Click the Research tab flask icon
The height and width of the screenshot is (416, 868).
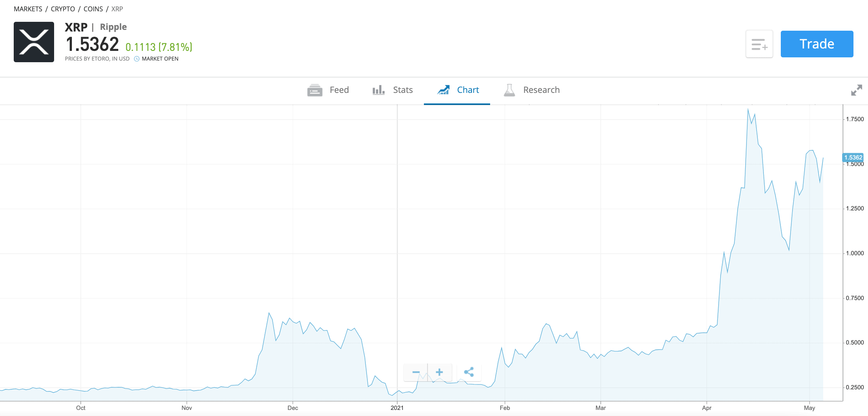(509, 90)
